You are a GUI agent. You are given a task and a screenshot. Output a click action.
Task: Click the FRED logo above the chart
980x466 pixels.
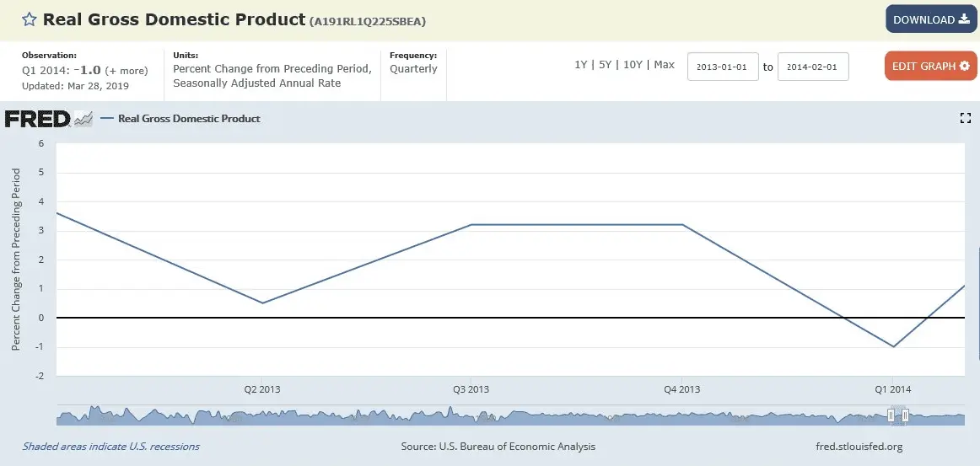(x=37, y=119)
